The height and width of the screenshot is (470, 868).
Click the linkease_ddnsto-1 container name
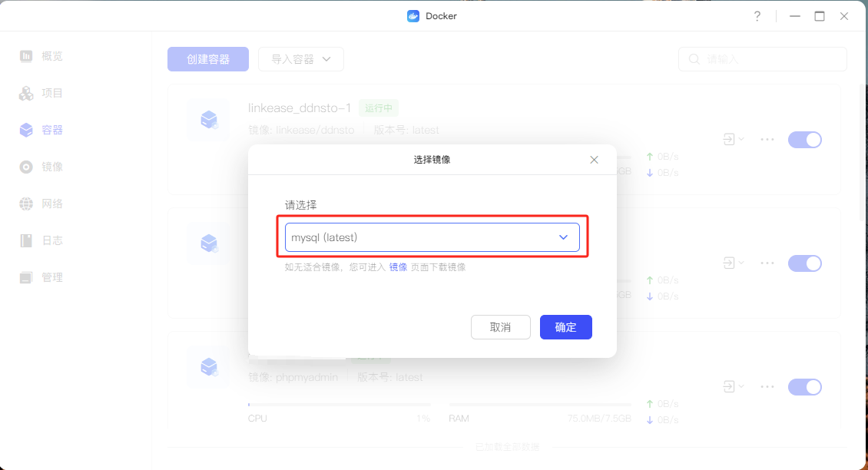tap(300, 108)
